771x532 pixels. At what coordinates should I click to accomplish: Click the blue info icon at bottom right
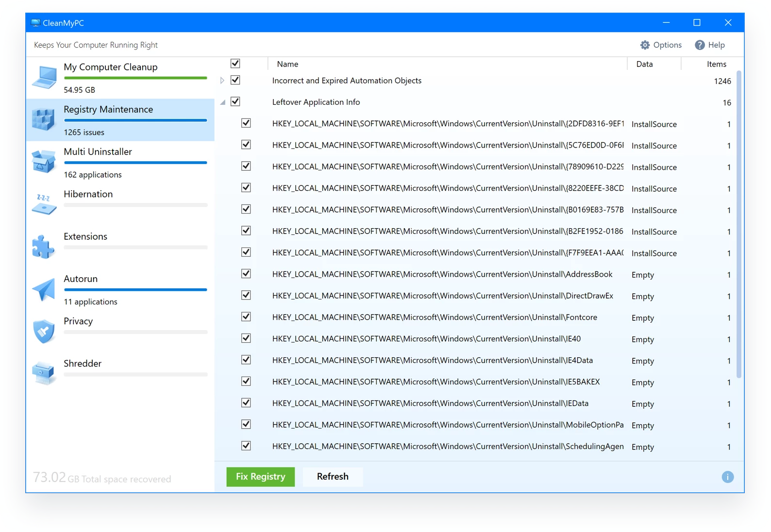point(727,477)
